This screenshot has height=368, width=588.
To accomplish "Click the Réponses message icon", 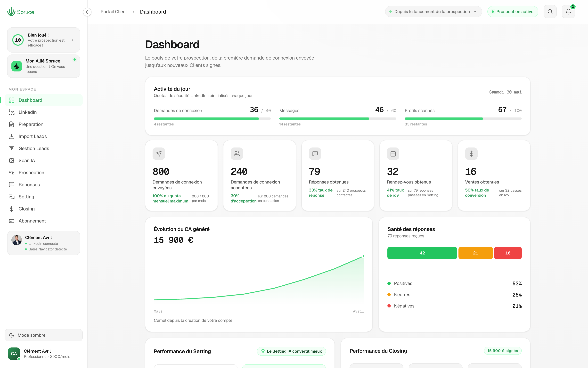I will point(11,184).
